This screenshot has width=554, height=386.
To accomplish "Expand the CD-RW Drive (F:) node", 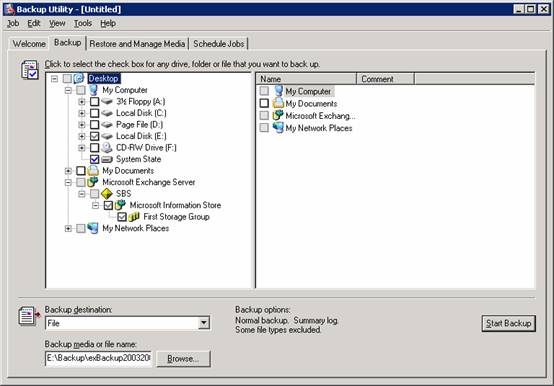I will pos(82,148).
